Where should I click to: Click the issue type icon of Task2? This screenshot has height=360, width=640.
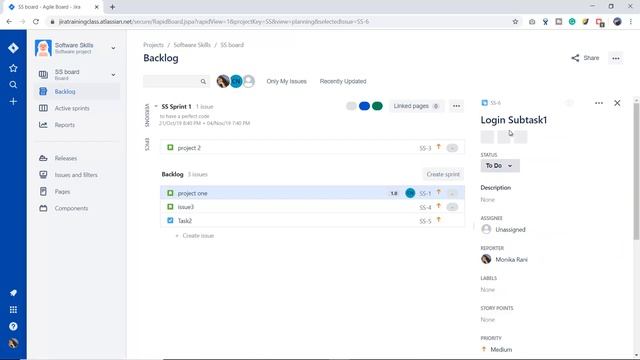(x=170, y=220)
